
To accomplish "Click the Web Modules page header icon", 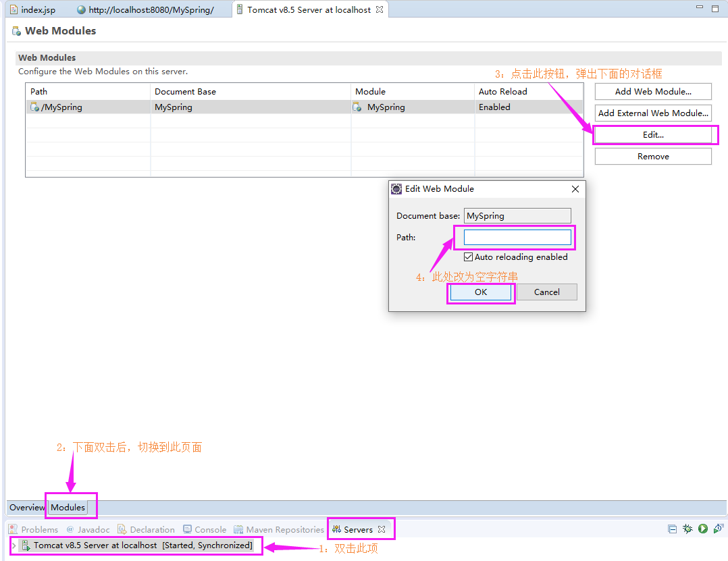I will pos(16,31).
